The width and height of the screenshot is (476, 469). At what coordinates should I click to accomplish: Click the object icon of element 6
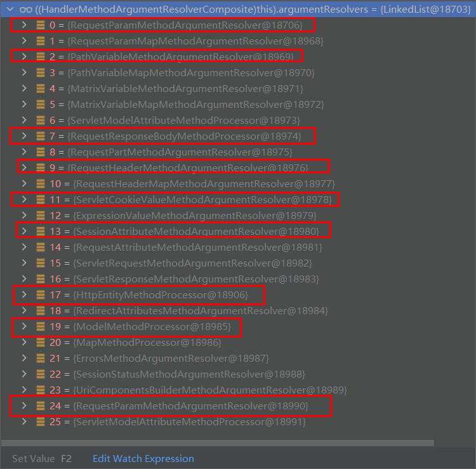(x=41, y=120)
